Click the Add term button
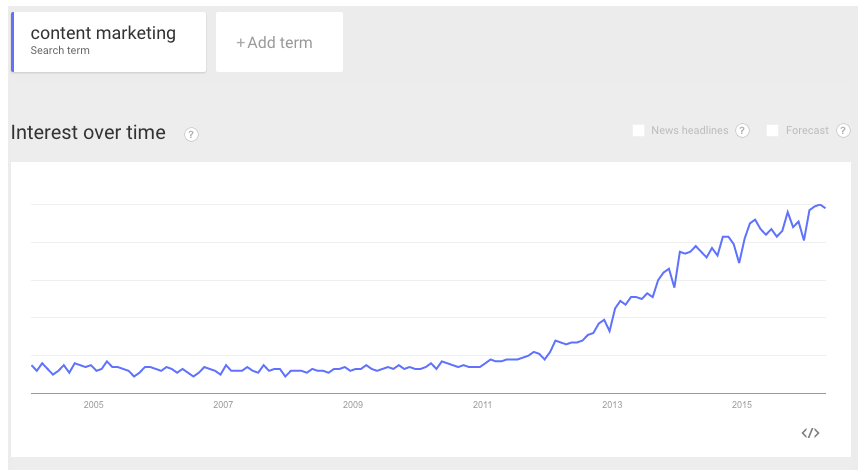The height and width of the screenshot is (475, 864). (x=279, y=42)
